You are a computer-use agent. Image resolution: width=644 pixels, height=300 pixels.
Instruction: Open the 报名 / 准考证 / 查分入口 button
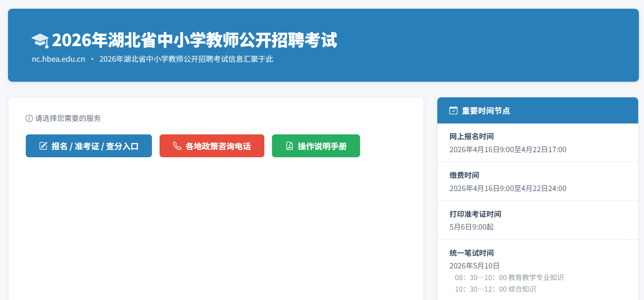89,146
